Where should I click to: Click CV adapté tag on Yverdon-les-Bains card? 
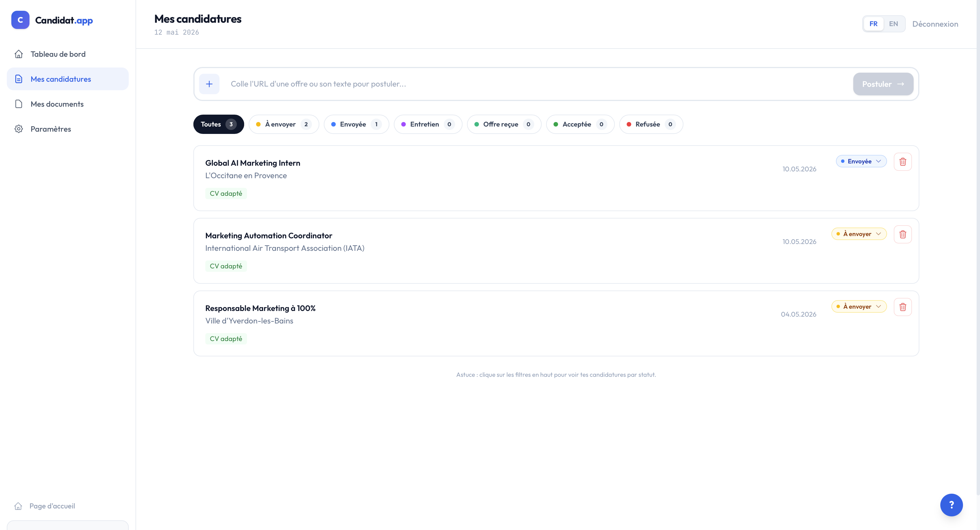pyautogui.click(x=226, y=339)
